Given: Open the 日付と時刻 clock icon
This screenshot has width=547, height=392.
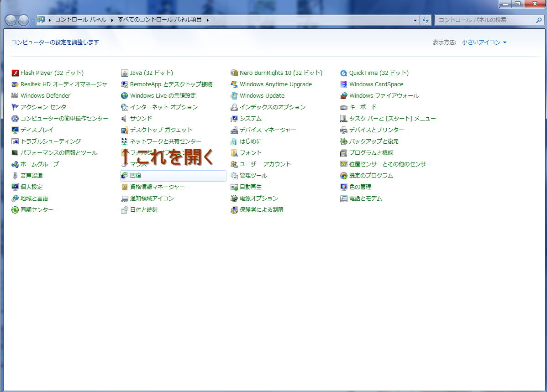Looking at the screenshot, I should 124,210.
